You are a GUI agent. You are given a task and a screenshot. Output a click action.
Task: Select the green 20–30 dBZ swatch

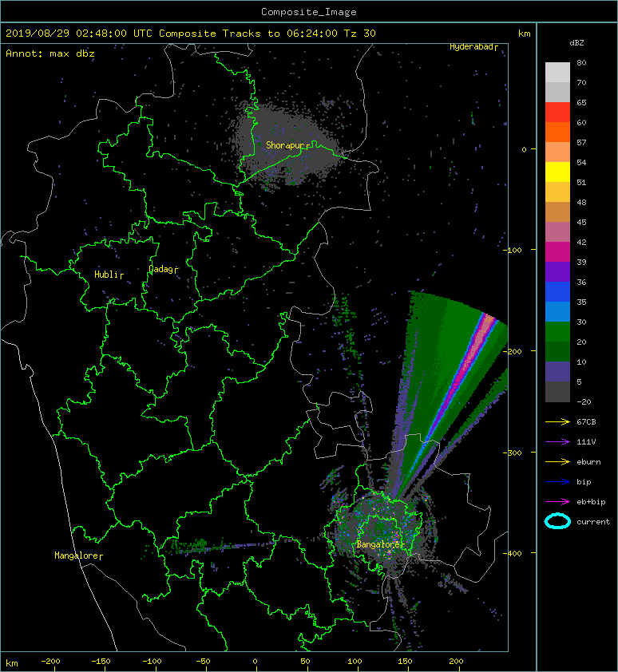pyautogui.click(x=557, y=331)
